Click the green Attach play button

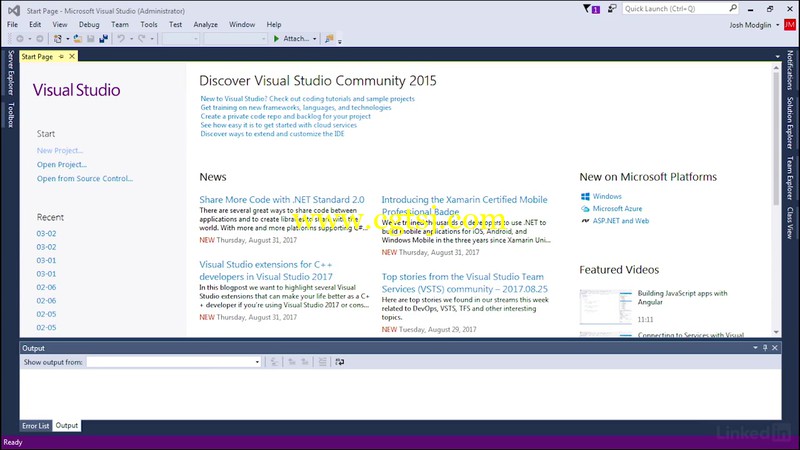276,39
